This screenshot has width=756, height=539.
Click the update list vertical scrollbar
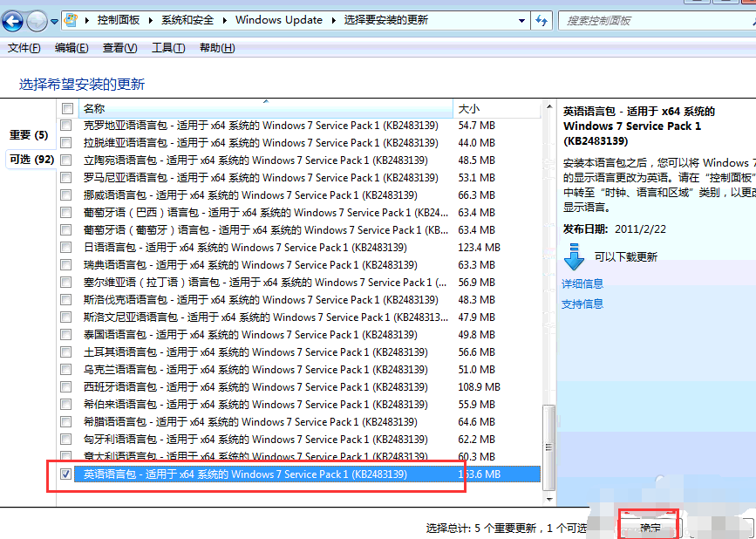[548, 349]
